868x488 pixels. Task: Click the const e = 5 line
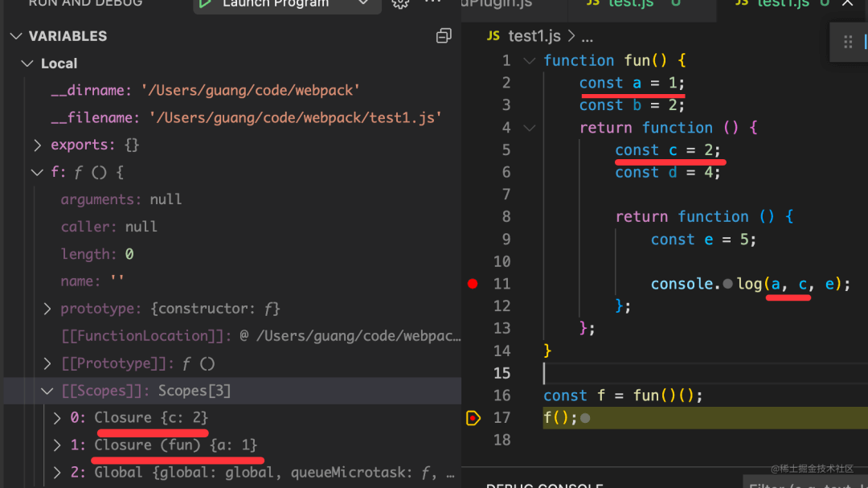[x=703, y=240]
